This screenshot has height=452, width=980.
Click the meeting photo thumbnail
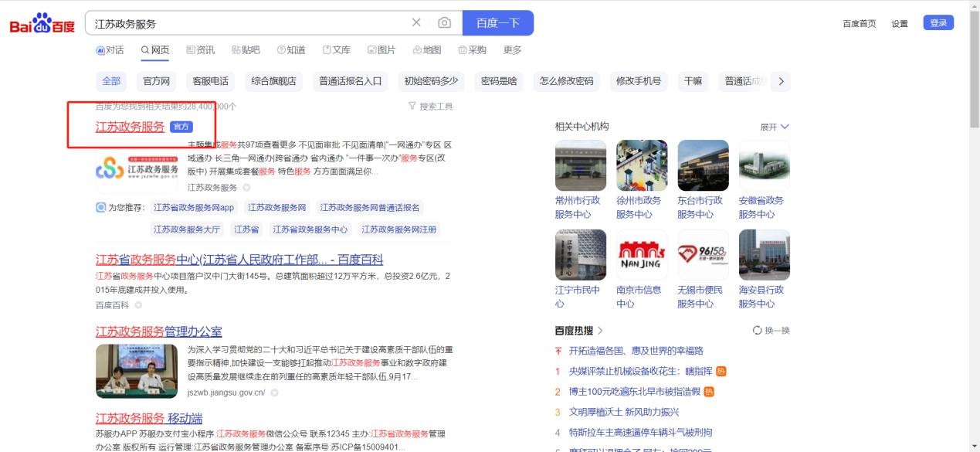[137, 372]
